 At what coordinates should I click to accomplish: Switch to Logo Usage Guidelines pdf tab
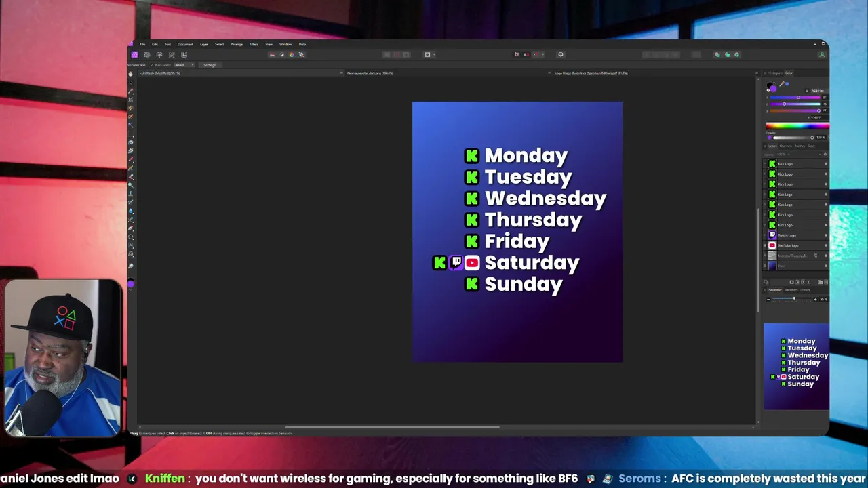click(591, 73)
